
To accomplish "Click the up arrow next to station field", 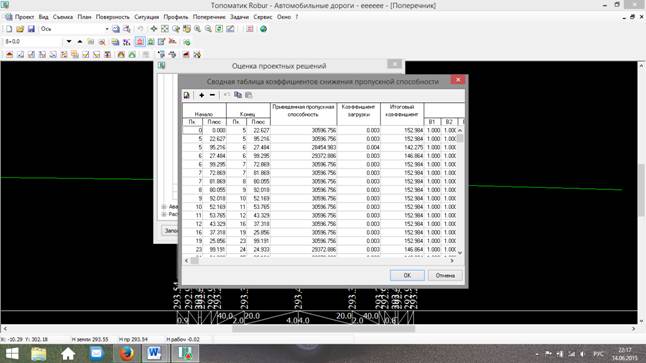I will pyautogui.click(x=80, y=42).
